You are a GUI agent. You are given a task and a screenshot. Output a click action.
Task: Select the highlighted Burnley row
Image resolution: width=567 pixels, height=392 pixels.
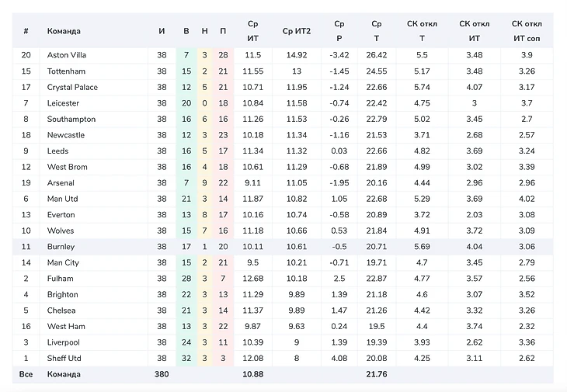61,247
